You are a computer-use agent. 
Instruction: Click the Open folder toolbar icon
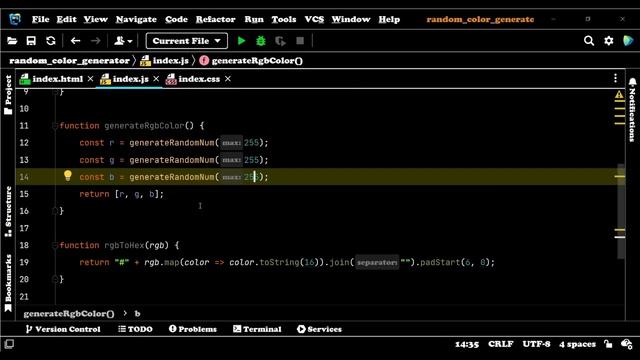12,41
